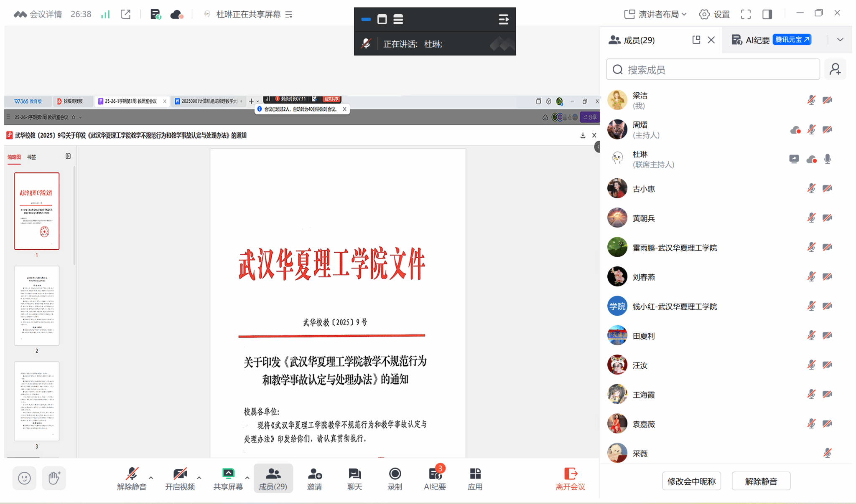Open the emoji reactions icon
This screenshot has width=856, height=504.
click(24, 478)
